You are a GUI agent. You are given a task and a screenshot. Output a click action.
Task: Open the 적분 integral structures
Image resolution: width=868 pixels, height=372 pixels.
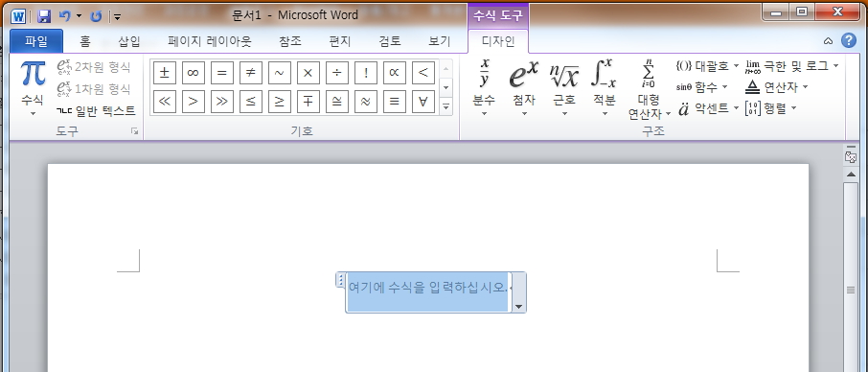point(604,88)
